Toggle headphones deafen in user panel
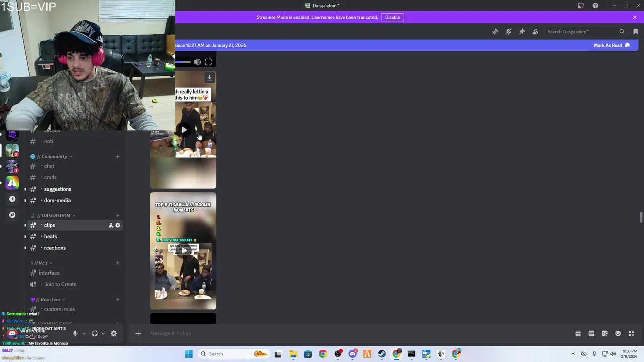Viewport: 644px width, 362px height. (94, 333)
